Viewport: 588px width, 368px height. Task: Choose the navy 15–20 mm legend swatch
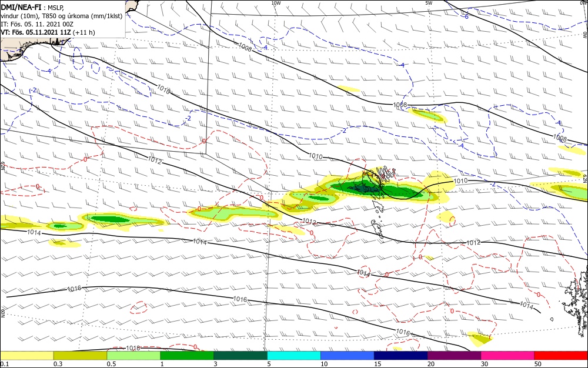401,356
